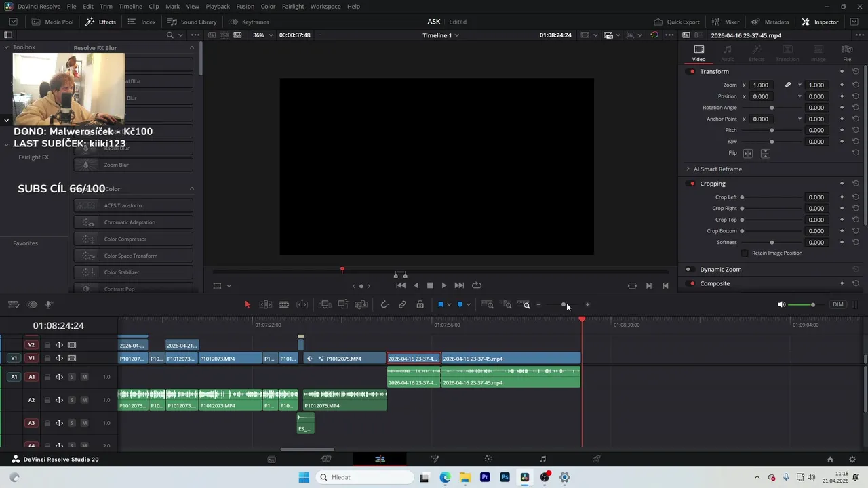Viewport: 868px width, 488px height.
Task: Add a blue Marker on timeline
Action: pos(460,305)
